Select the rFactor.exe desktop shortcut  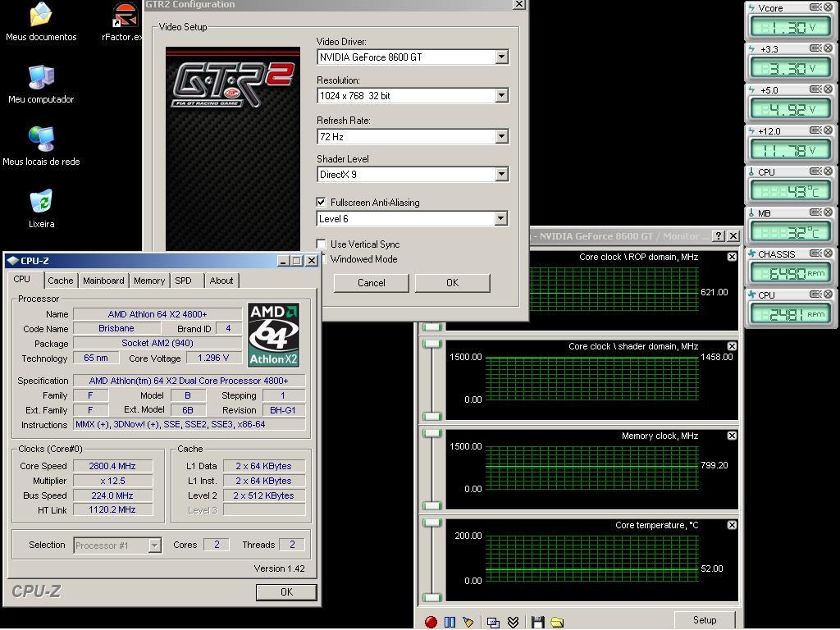(123, 22)
